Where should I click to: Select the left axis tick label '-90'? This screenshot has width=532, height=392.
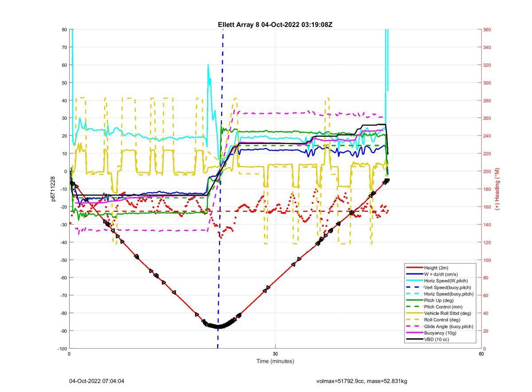pyautogui.click(x=63, y=331)
